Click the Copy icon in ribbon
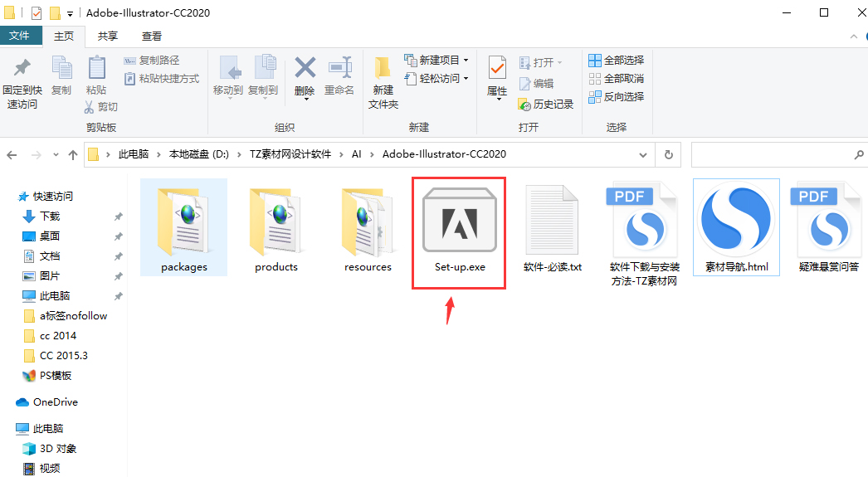 (61, 69)
